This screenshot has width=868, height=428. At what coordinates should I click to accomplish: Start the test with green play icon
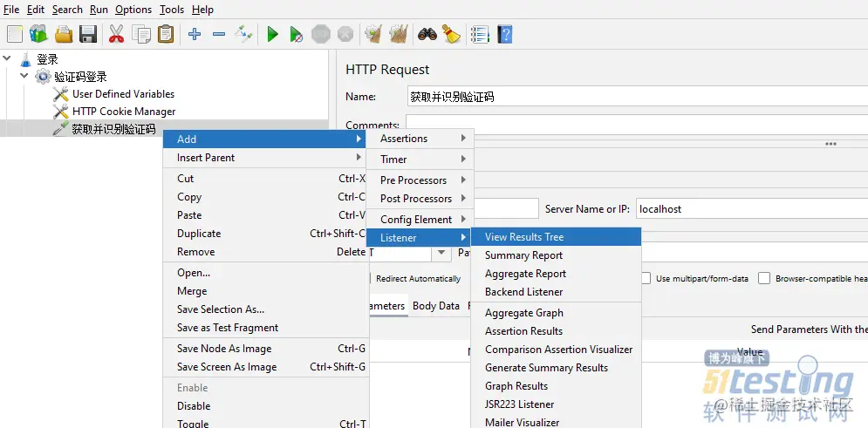pos(272,34)
